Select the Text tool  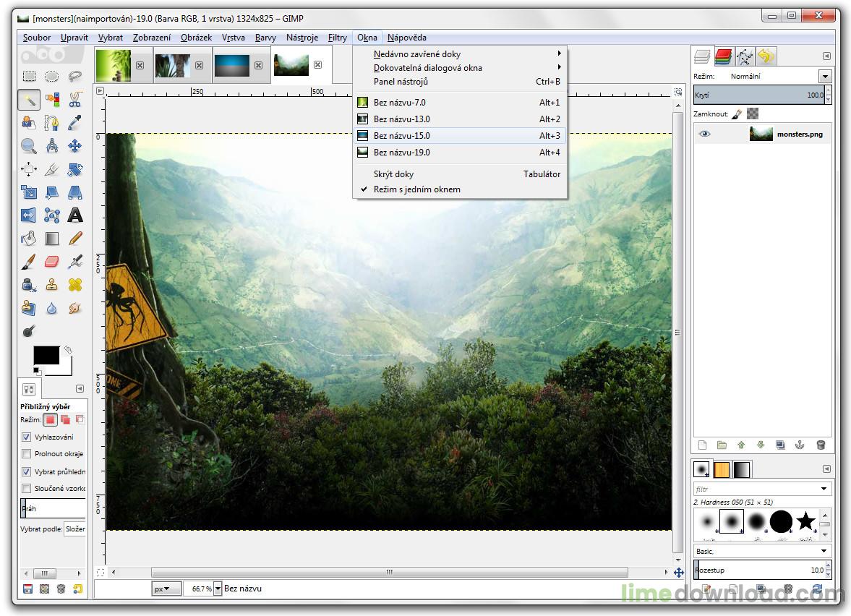pyautogui.click(x=74, y=215)
